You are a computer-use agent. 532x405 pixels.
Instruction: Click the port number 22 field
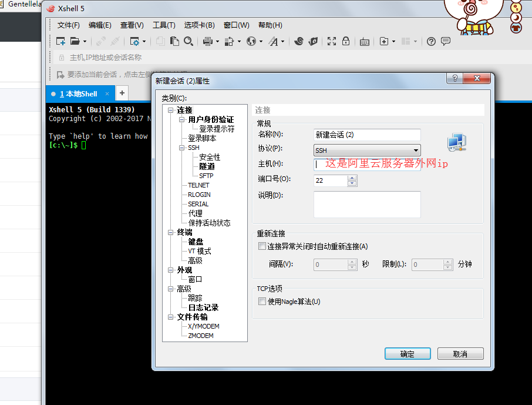coord(331,180)
